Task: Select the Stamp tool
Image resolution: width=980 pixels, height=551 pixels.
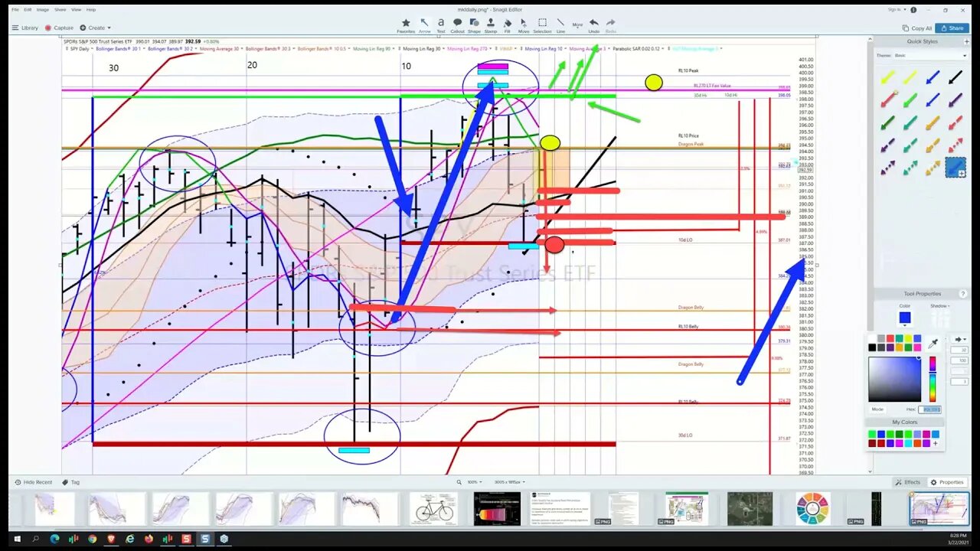Action: 491,26
